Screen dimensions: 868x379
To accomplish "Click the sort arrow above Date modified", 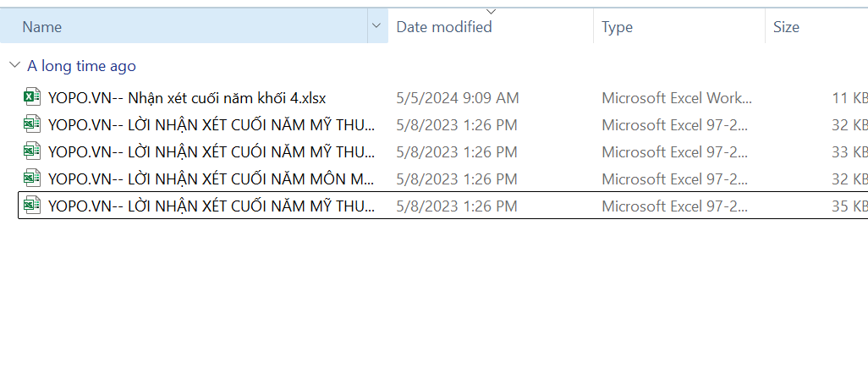I will (x=491, y=11).
